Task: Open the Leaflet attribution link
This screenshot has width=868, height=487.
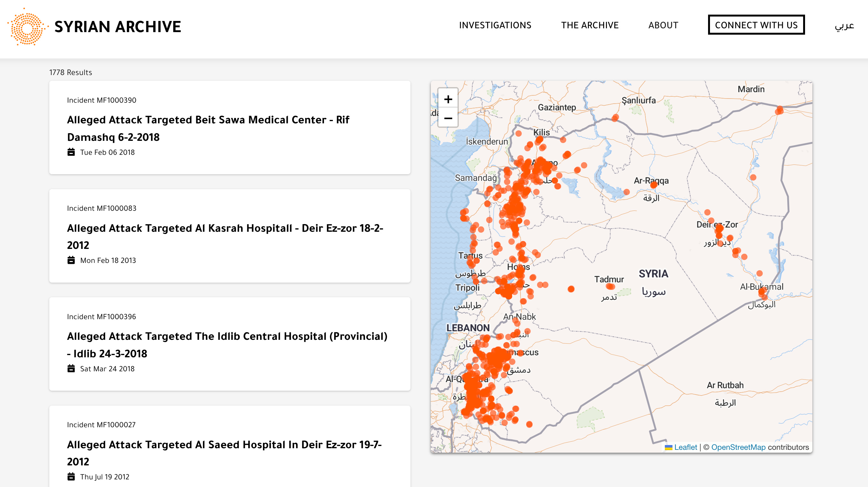Action: coord(685,447)
